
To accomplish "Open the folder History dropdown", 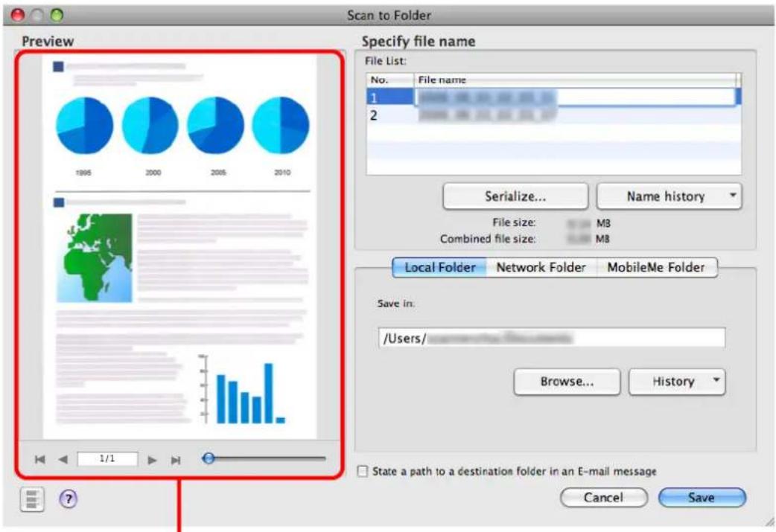I will [677, 381].
